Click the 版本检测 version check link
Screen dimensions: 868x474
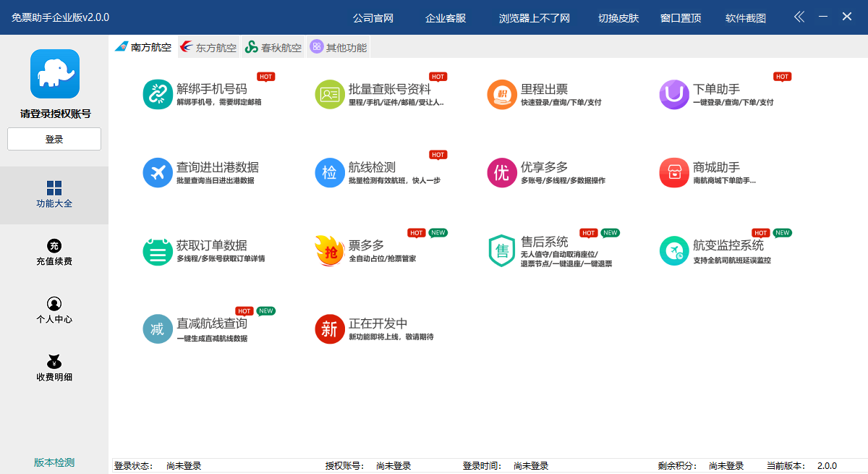pos(54,462)
